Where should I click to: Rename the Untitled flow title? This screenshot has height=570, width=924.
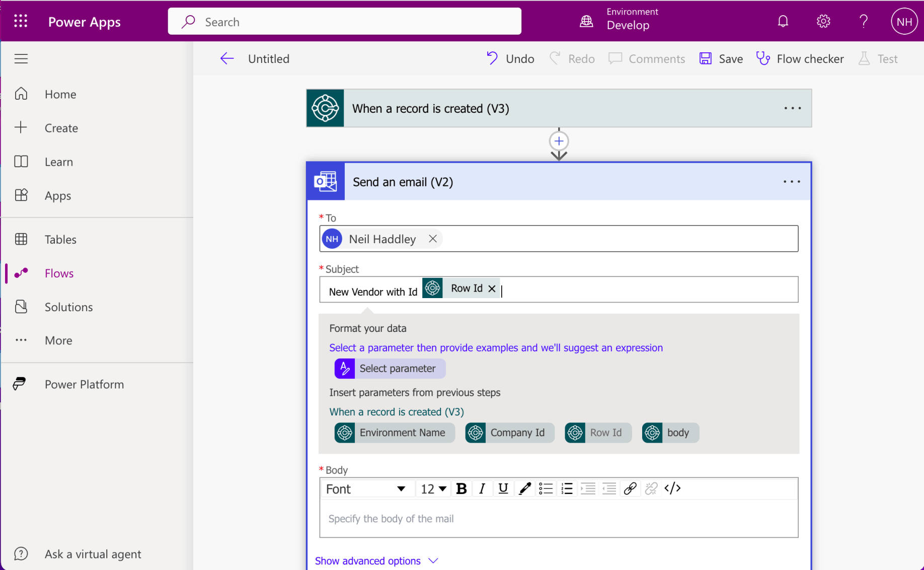click(x=269, y=59)
